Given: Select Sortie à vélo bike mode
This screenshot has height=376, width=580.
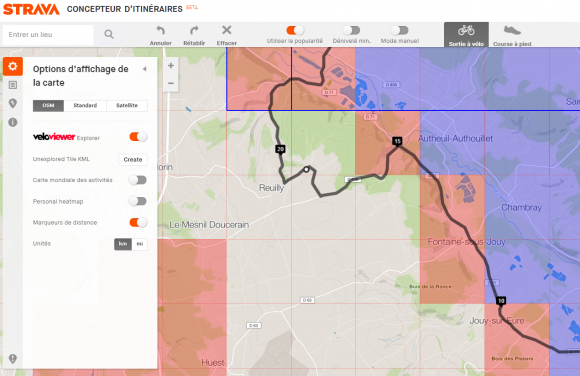Looking at the screenshot, I should (x=466, y=35).
